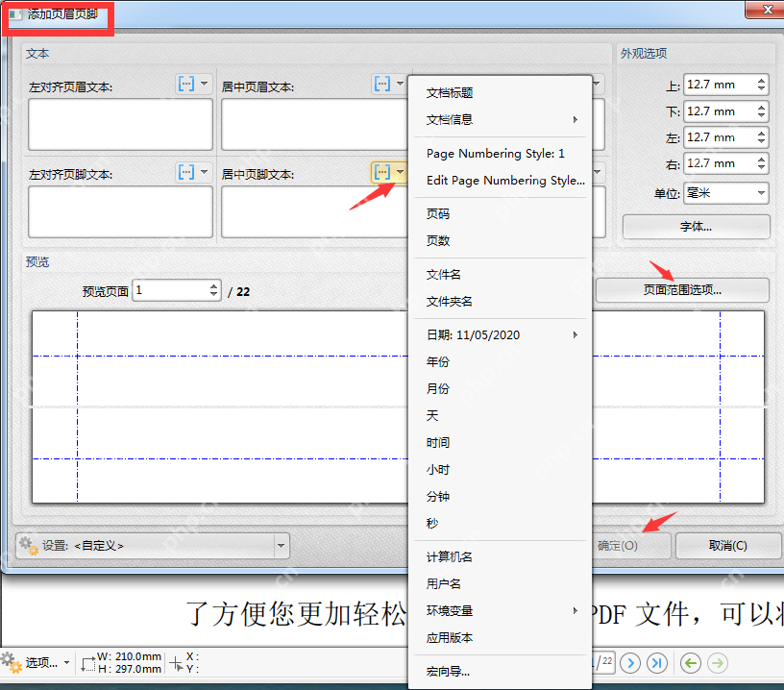
Task: Click the crosshair cursor position icon
Action: (176, 663)
